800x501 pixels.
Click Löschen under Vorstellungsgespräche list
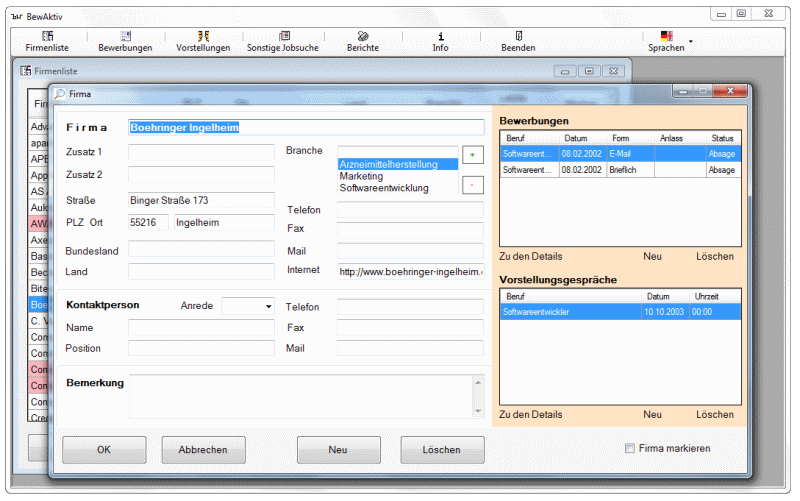tap(715, 415)
